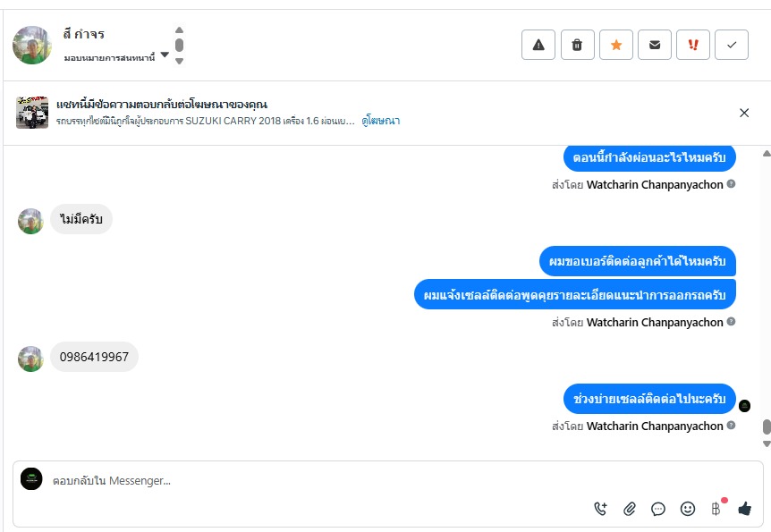The image size is (771, 532).
Task: Open Suzuki Carry ad thumbnail
Action: point(32,113)
